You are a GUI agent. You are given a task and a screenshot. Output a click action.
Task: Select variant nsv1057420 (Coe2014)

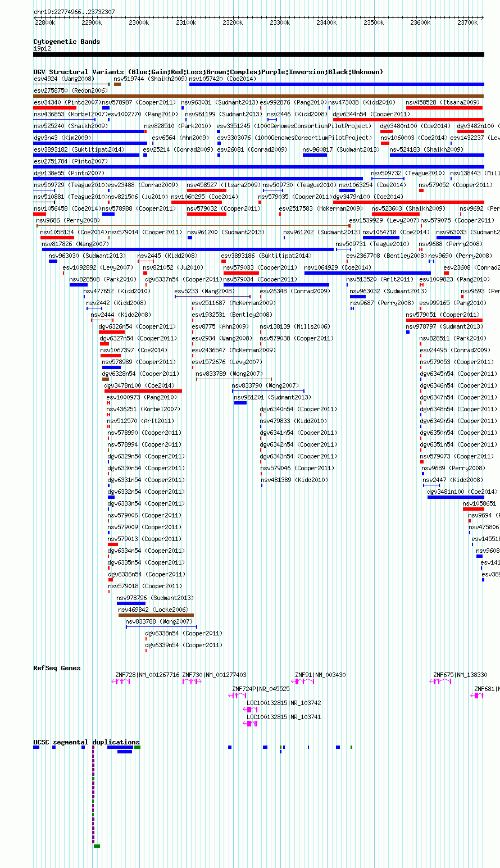223,79
